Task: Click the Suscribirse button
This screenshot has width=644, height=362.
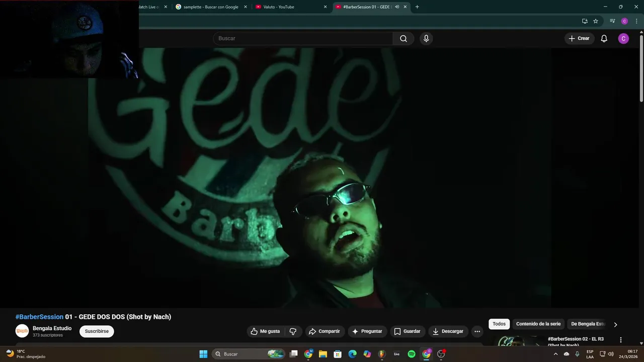Action: pos(97,331)
